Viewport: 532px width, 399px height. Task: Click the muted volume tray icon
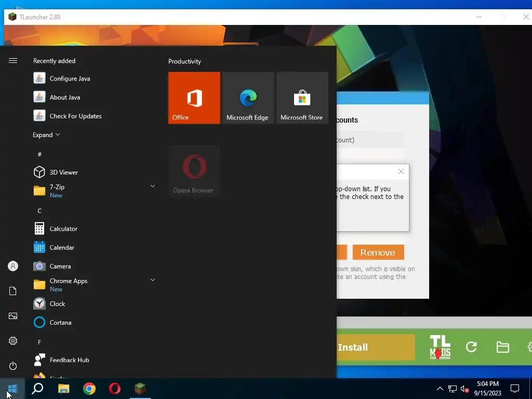point(465,389)
